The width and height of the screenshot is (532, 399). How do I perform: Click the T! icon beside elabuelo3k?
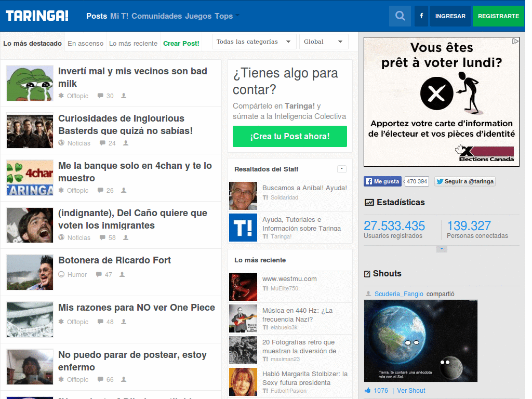tap(265, 327)
